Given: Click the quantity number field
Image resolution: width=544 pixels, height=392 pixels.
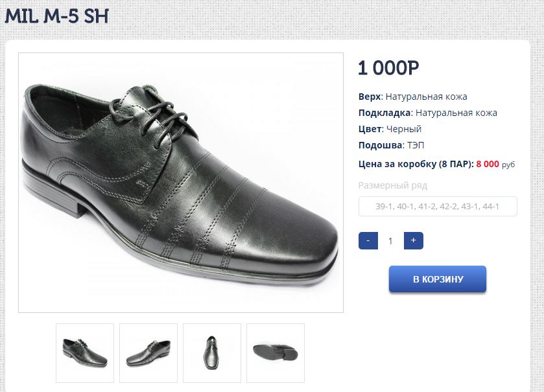Looking at the screenshot, I should tap(390, 241).
